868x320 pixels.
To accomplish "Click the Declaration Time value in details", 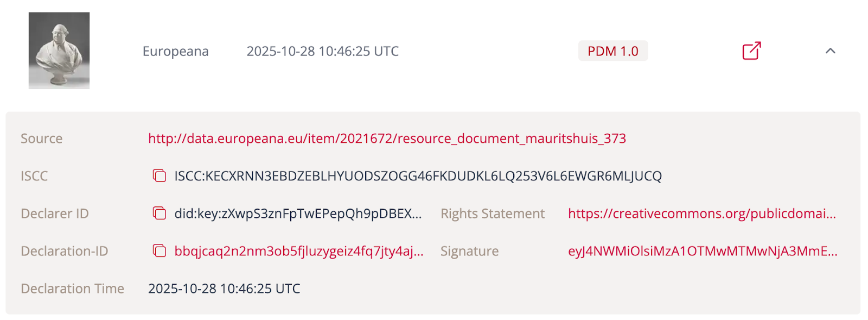I will (224, 288).
